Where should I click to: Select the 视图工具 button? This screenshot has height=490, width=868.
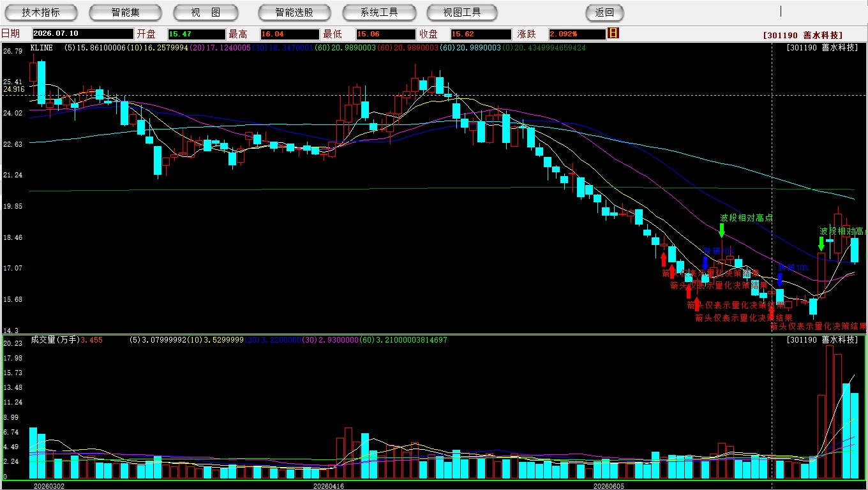(463, 12)
